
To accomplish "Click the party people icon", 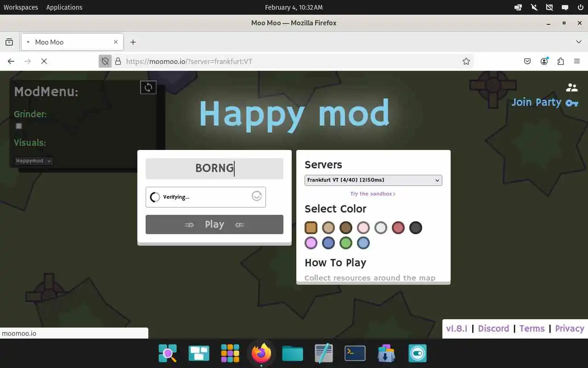I will tap(572, 87).
